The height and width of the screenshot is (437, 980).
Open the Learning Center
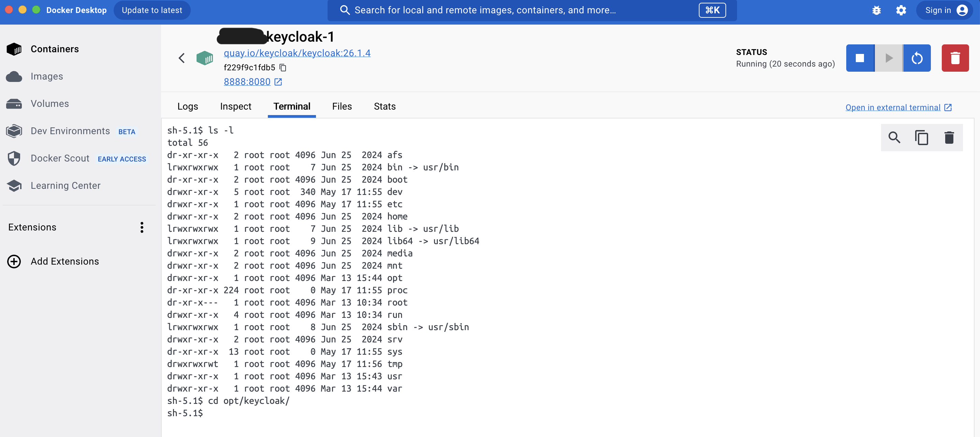tap(65, 185)
